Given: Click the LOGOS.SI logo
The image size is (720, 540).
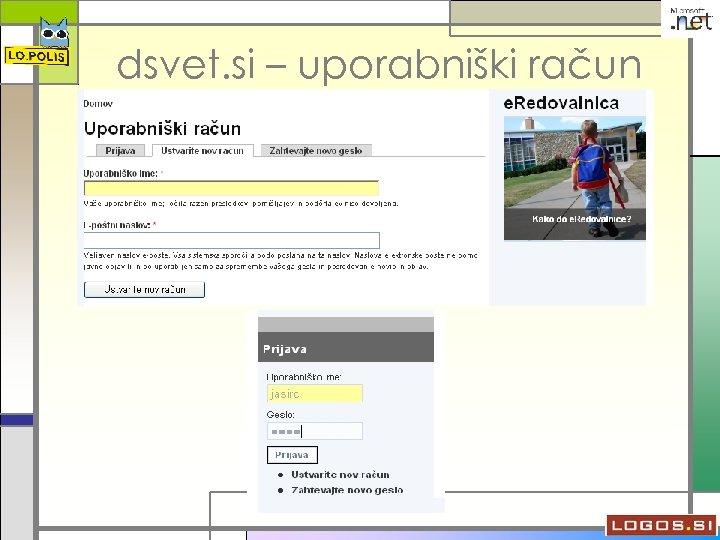Looking at the screenshot, I should (x=661, y=525).
